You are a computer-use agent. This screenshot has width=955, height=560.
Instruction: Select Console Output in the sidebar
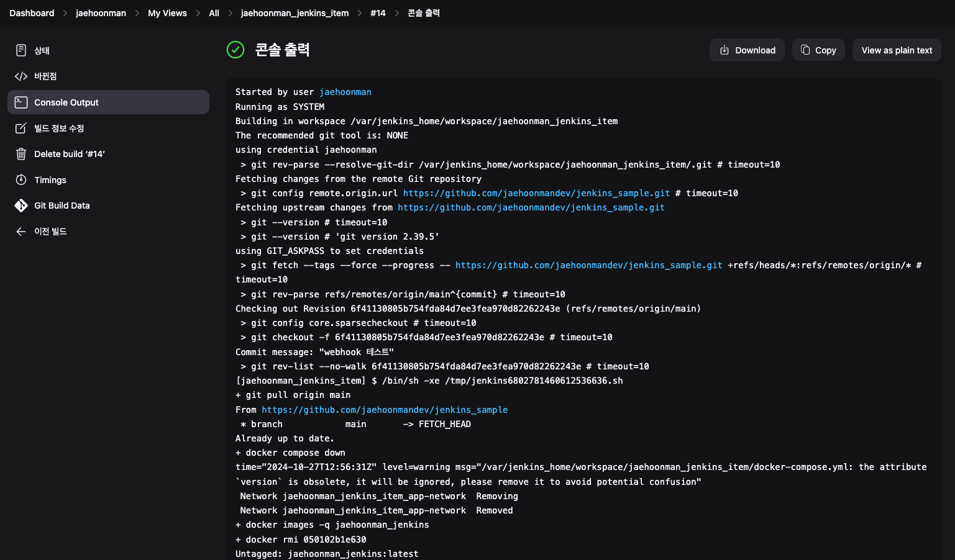tap(108, 102)
